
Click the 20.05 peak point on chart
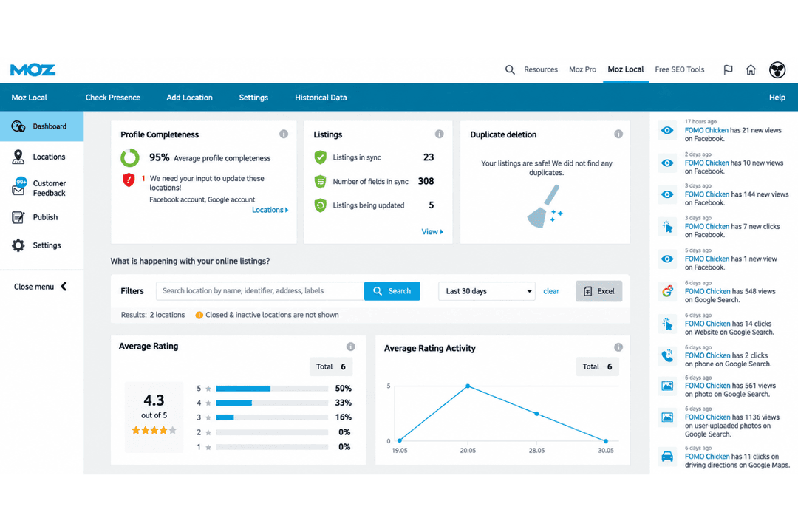[x=468, y=386]
